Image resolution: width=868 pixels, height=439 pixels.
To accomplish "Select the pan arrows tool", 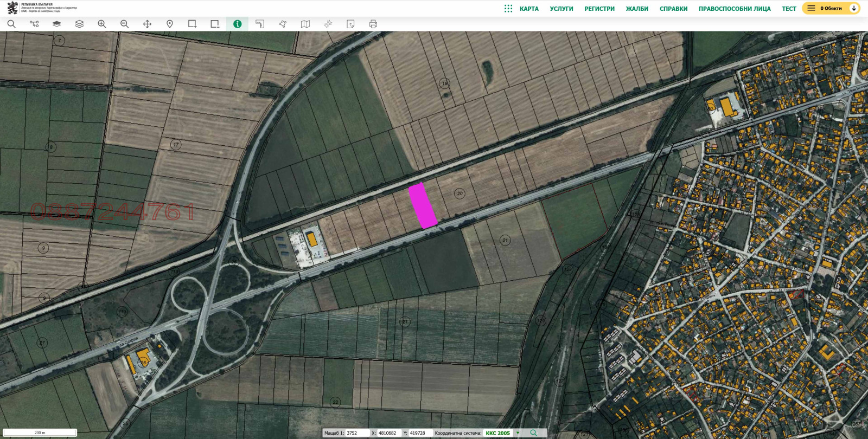I will coord(147,24).
